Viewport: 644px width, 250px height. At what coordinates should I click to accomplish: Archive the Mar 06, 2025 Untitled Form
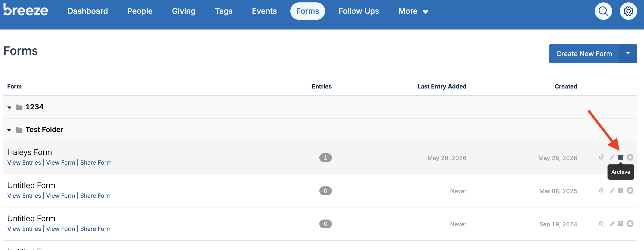click(x=621, y=191)
